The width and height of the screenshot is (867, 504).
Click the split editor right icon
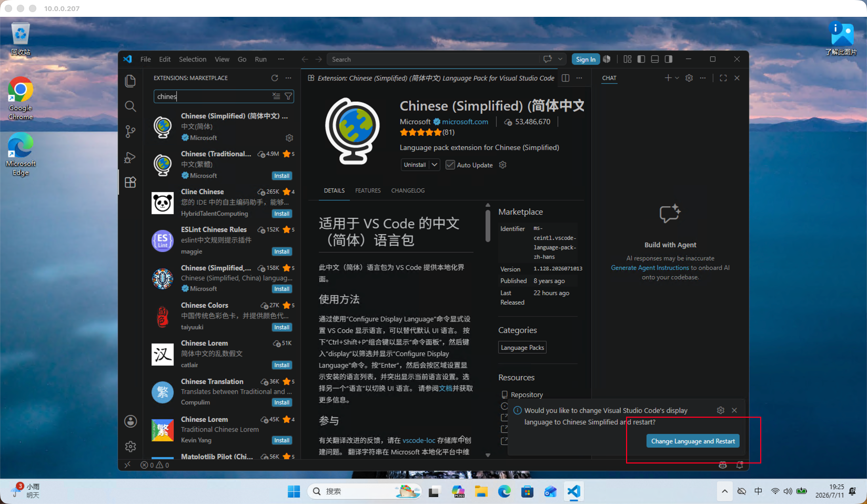click(x=566, y=78)
